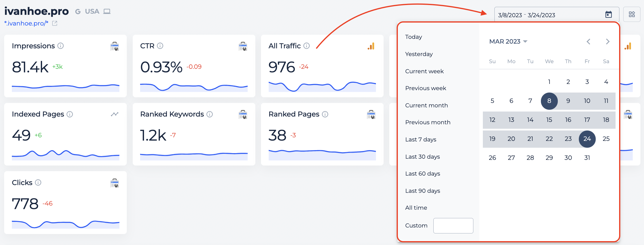Click the trend line icon on Indexed Pages
This screenshot has height=245, width=644.
coord(115,114)
